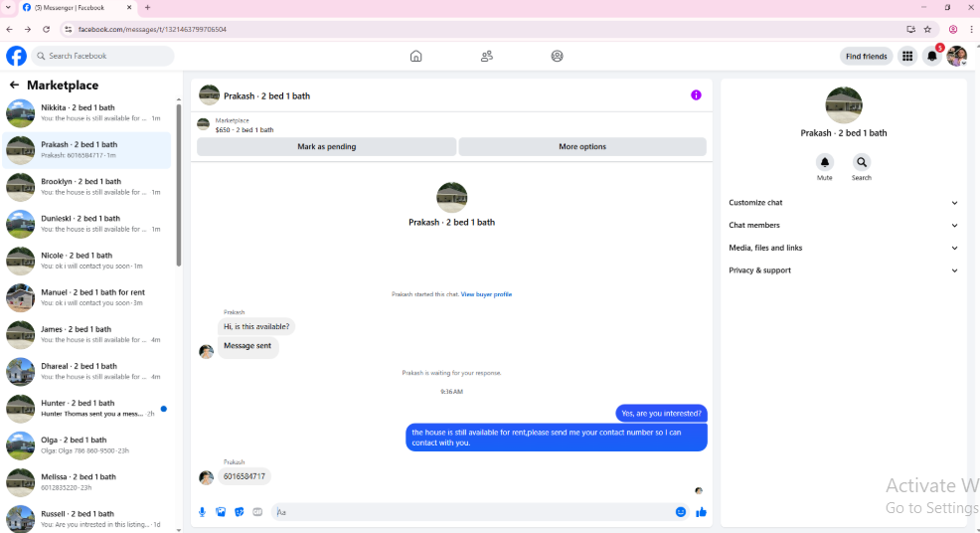Viewport: 980px width, 533px height.
Task: Open the Brooklyn 2 bed 1 bath chat
Action: point(86,186)
